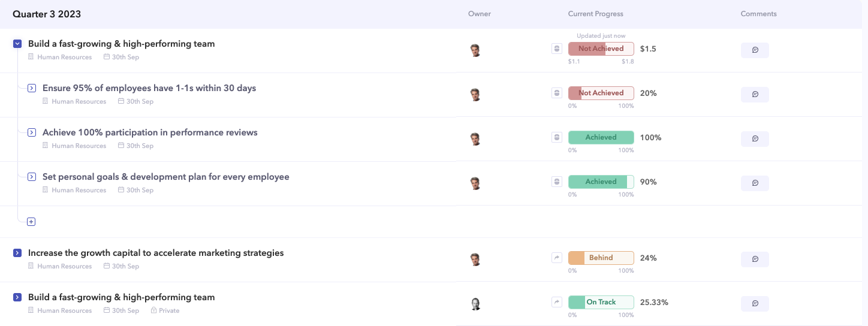Screen dimensions: 868x326
Task: Click the owner avatar on the 25.33% row
Action: [475, 304]
